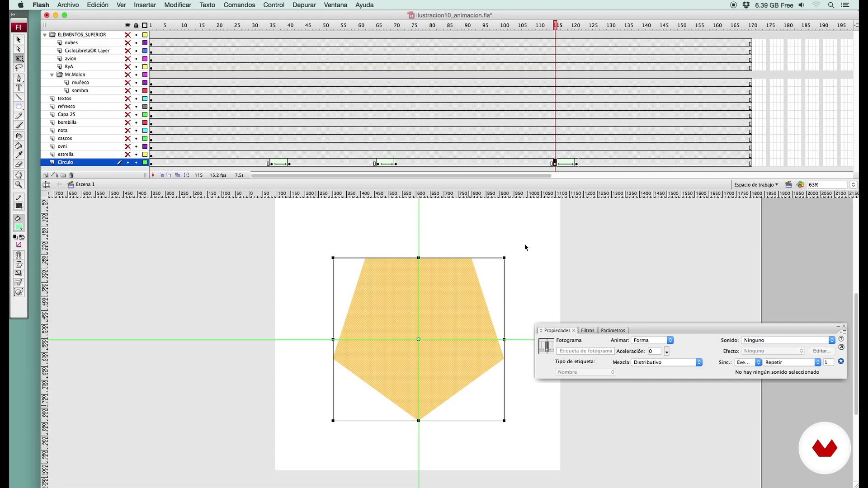Click the Editar sound button
868x488 pixels.
tap(821, 351)
